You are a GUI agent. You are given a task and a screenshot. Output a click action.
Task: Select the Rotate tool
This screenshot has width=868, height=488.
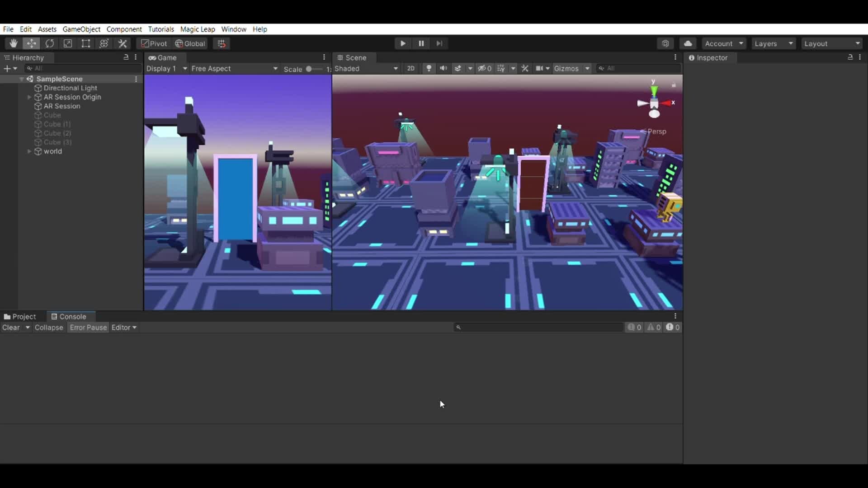50,43
